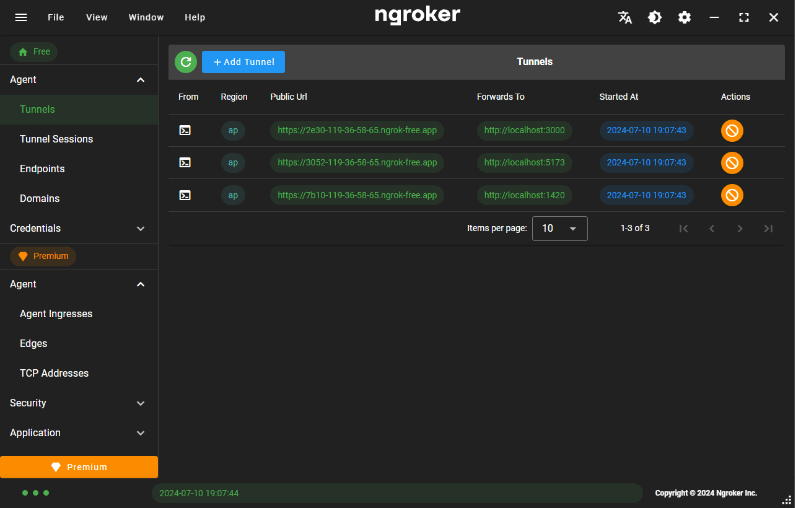
Task: Click the resize grip in bottom corner
Action: [786, 500]
